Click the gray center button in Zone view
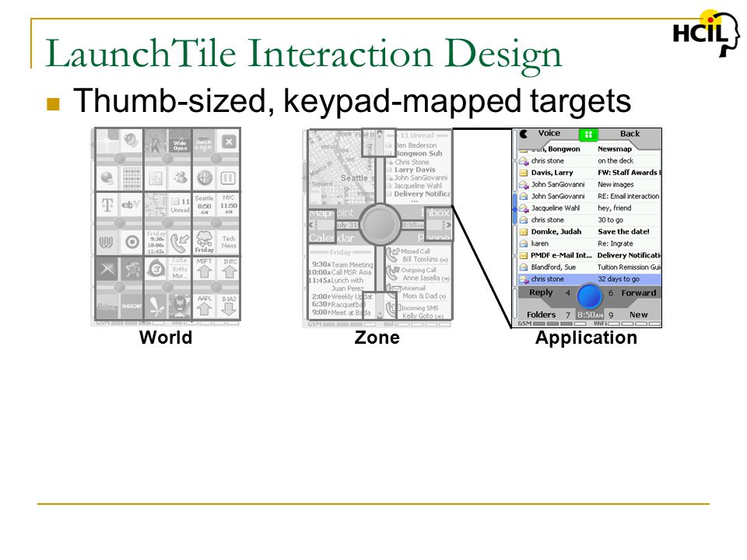 click(x=380, y=224)
